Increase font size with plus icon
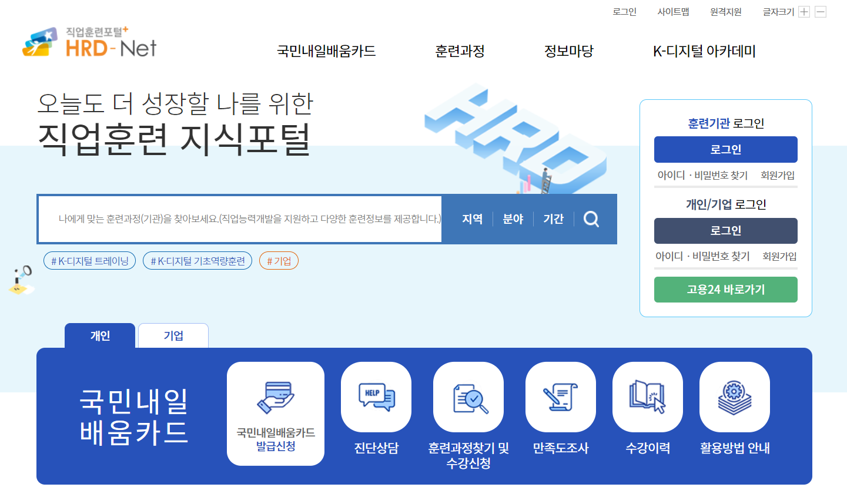This screenshot has height=504, width=847. tap(804, 12)
